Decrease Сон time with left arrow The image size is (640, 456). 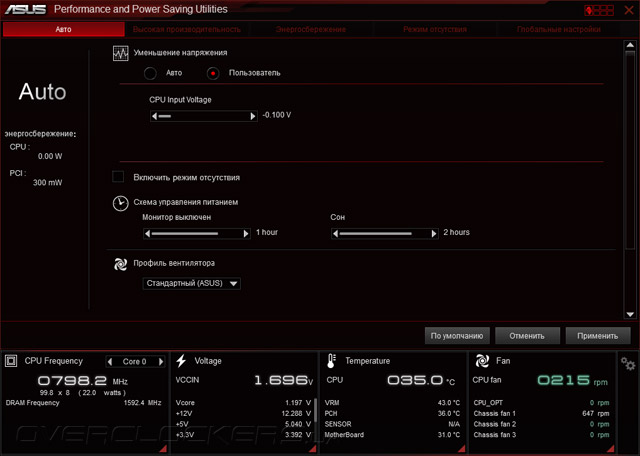click(x=336, y=234)
